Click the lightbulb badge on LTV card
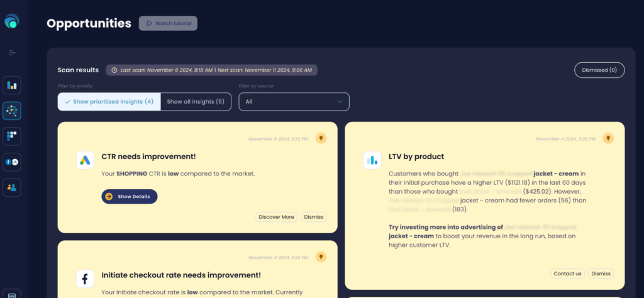This screenshot has height=298, width=644. coord(608,138)
